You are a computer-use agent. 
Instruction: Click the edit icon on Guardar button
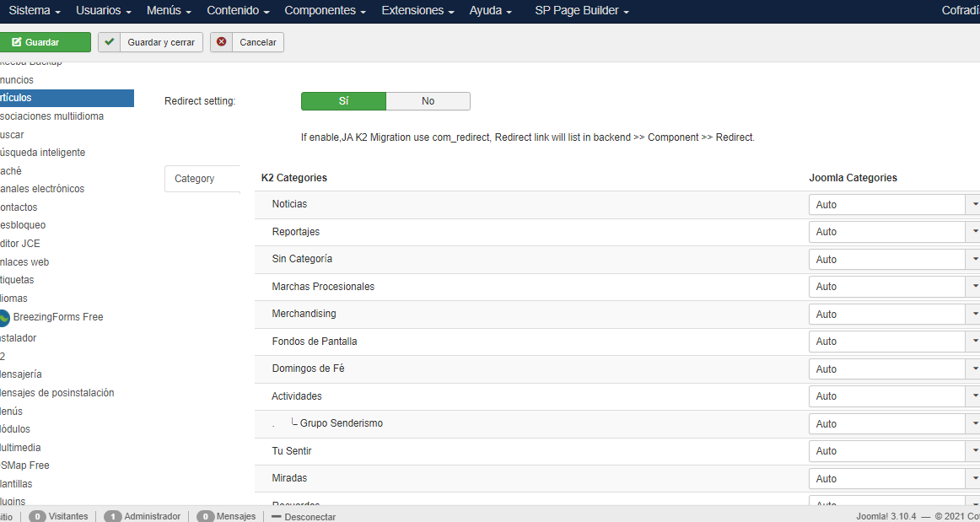[x=16, y=42]
